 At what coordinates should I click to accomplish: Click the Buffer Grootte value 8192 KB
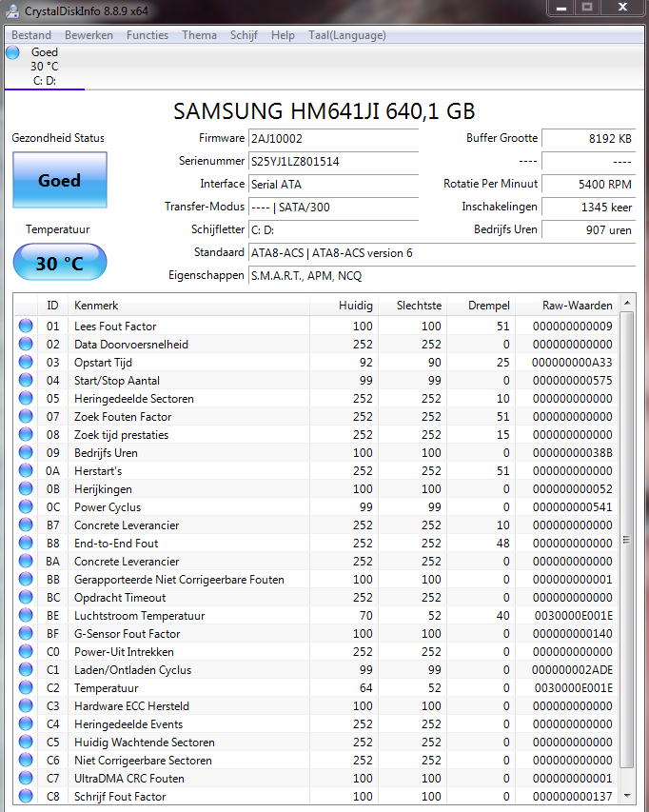(x=588, y=139)
